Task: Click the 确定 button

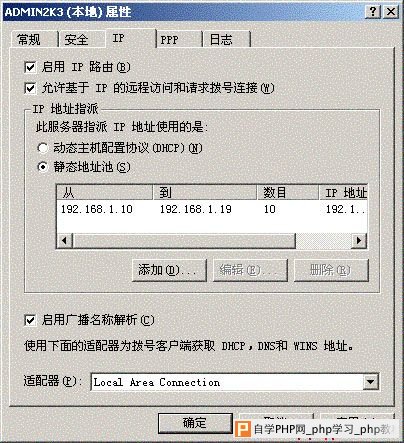Action: [195, 423]
